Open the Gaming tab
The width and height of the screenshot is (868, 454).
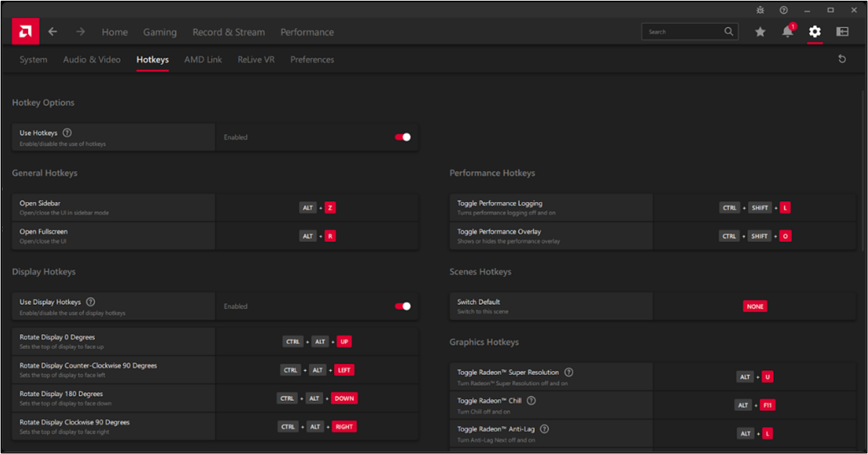coord(160,32)
